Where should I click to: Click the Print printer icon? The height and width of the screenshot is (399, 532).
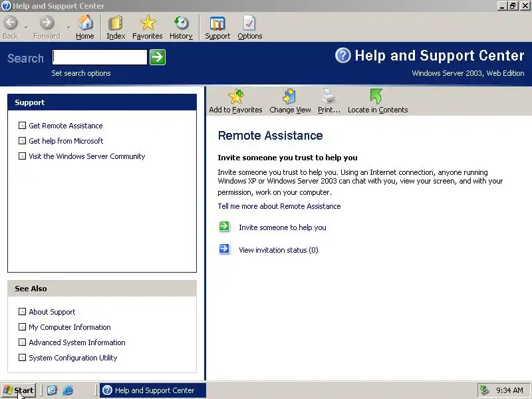pyautogui.click(x=329, y=96)
